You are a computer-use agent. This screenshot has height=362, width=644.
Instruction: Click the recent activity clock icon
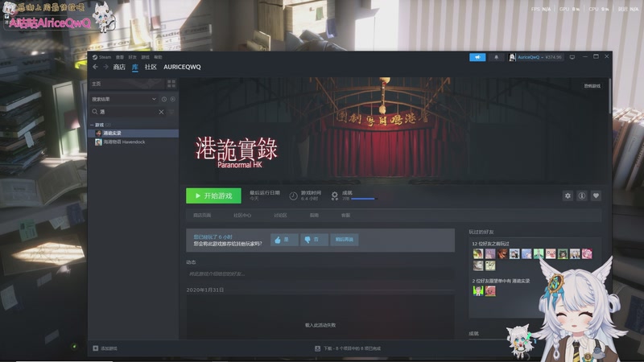(x=164, y=99)
